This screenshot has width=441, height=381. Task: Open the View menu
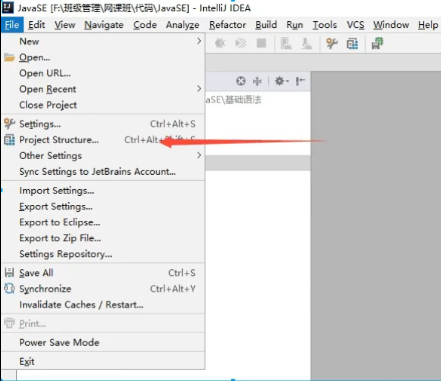[x=65, y=25]
